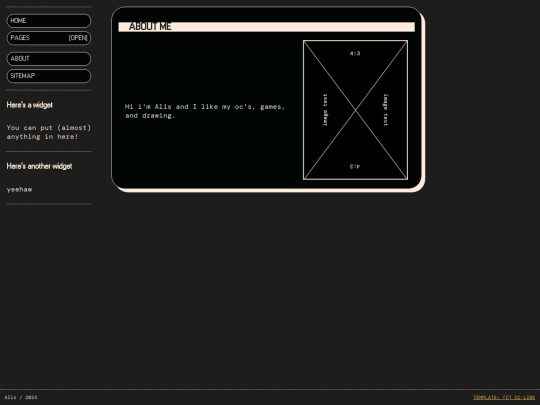Open the SITEMAP link
The width and height of the screenshot is (540, 405).
coord(49,76)
